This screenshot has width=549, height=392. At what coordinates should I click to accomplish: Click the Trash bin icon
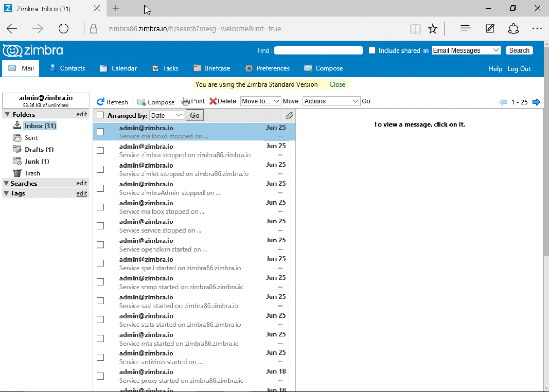tap(17, 173)
